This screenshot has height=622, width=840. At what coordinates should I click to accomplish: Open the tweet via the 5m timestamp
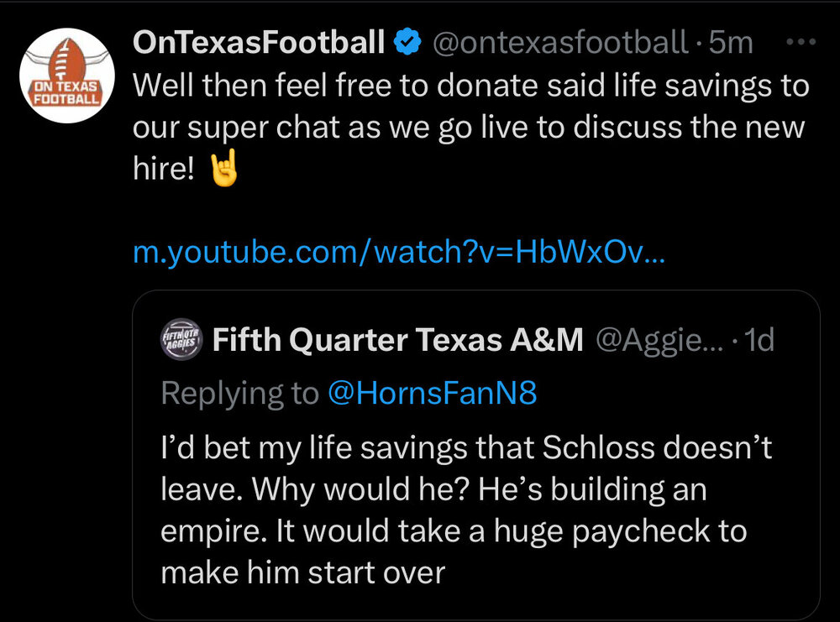pyautogui.click(x=731, y=42)
